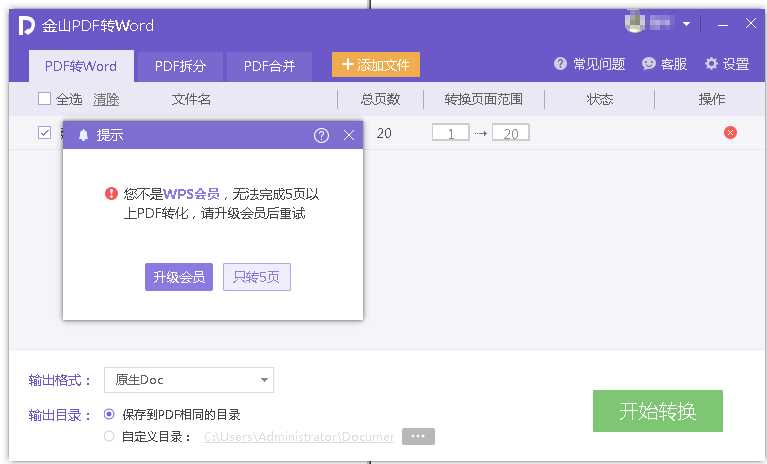Screen dimensions: 767x464
Task: Click the 状态 column header
Action: (x=600, y=99)
